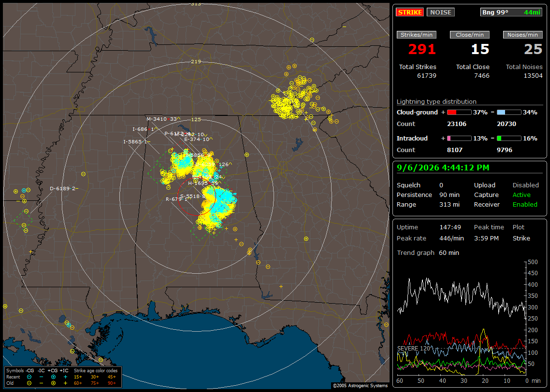
Task: Click the red STRIKE indicator button
Action: [x=410, y=12]
